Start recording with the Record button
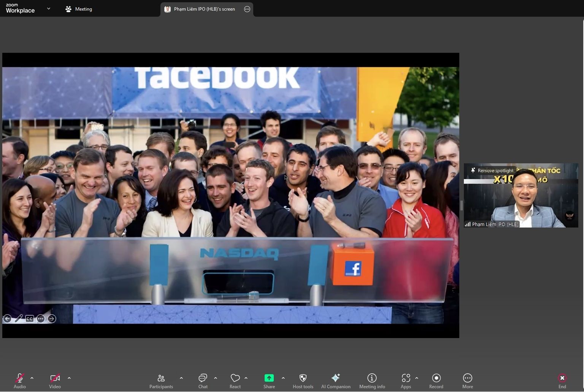 436,381
